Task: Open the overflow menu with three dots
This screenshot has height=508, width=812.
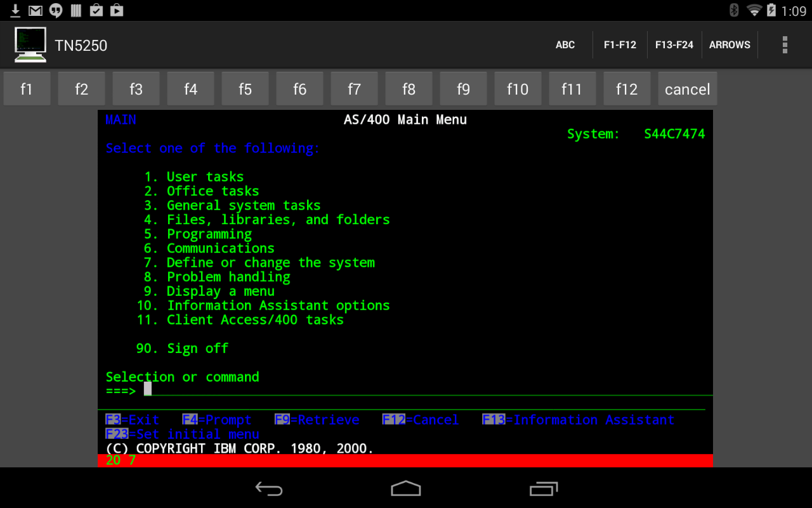Action: click(785, 44)
